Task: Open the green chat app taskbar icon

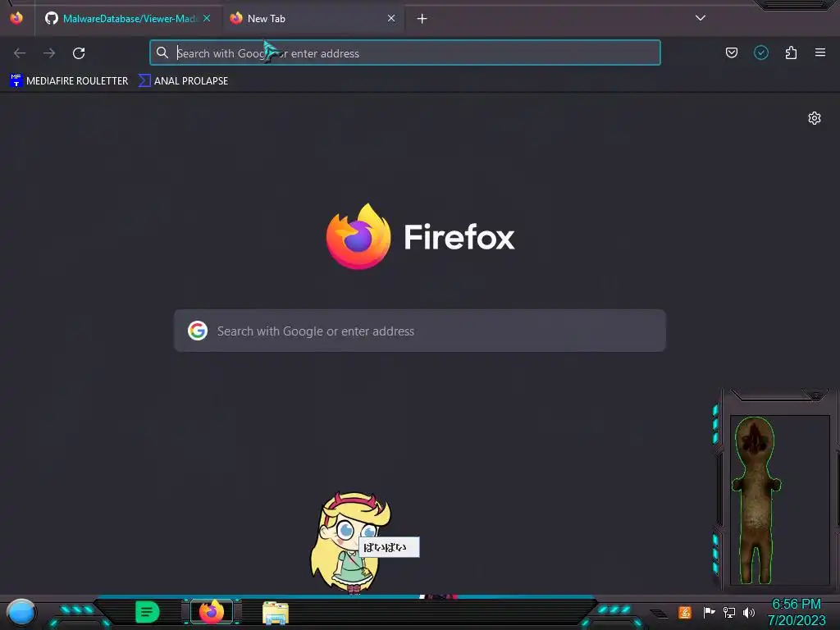Action: point(148,612)
